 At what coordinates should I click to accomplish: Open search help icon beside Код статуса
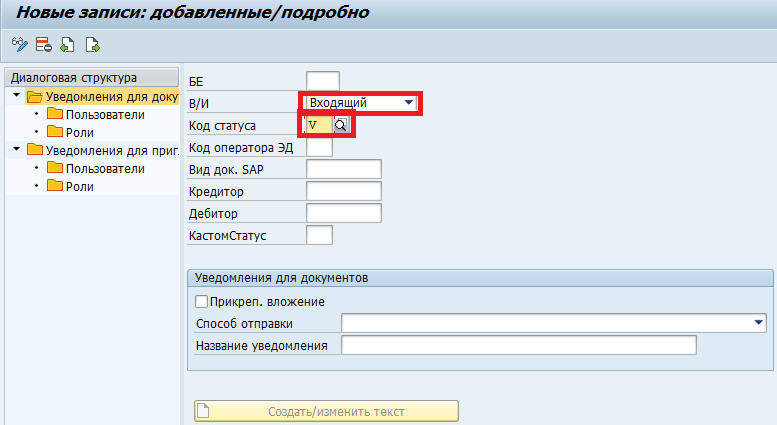pos(341,125)
